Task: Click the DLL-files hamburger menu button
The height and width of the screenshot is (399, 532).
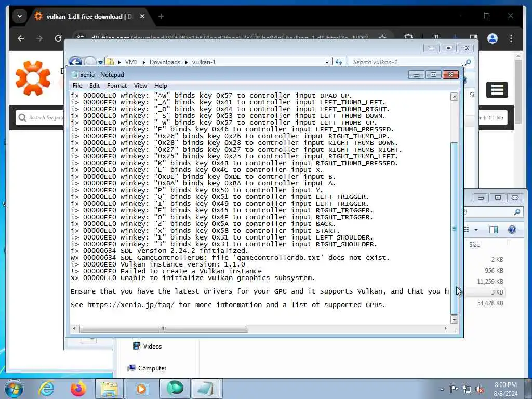Action: (x=497, y=90)
